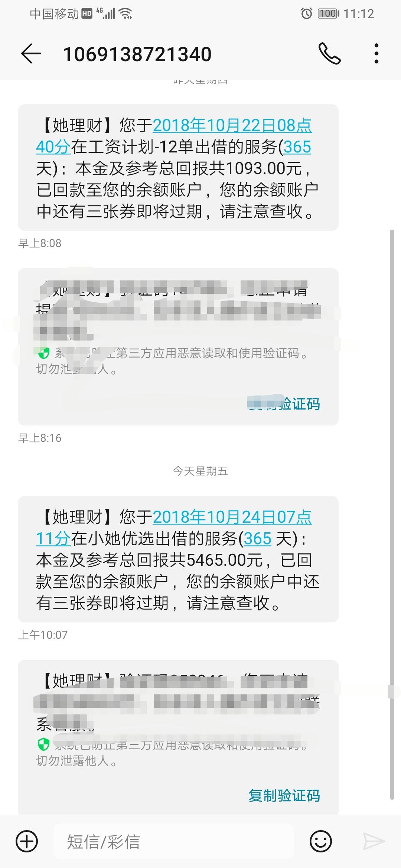Tap the partially hidden 验证码 button
This screenshot has height=868, width=401.
pyautogui.click(x=284, y=404)
